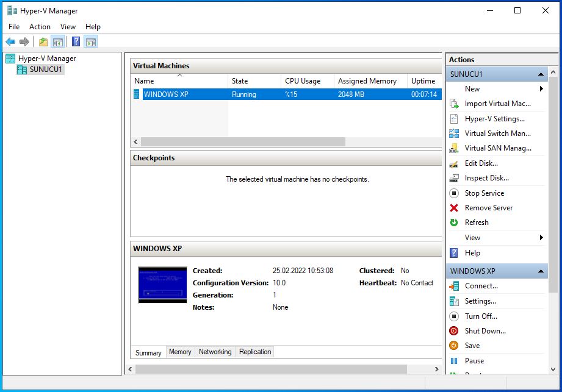Image resolution: width=562 pixels, height=392 pixels.
Task: Click the 2048 MB assigned memory cell
Action: 351,94
